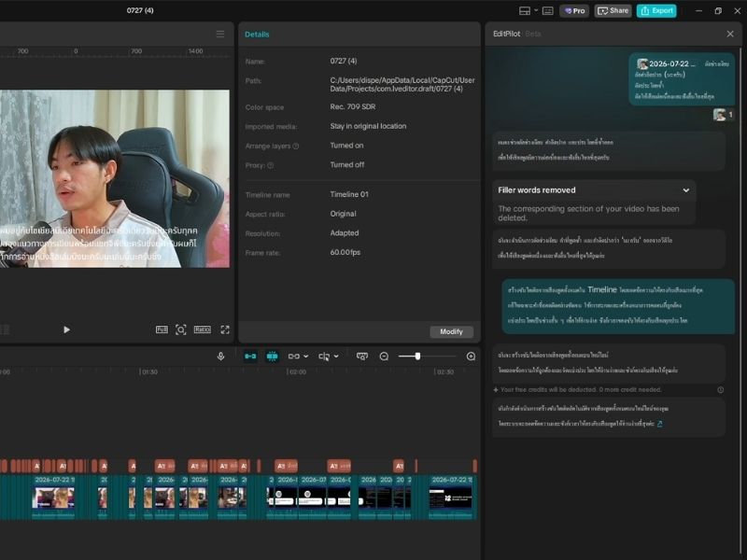Screen dimensions: 747x560
Task: Zoom in the timeline
Action: [471, 357]
